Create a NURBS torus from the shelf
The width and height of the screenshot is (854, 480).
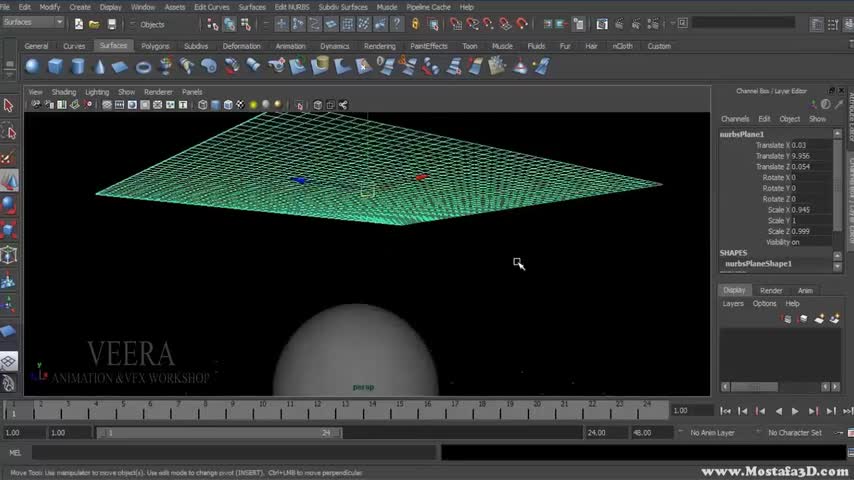point(143,66)
